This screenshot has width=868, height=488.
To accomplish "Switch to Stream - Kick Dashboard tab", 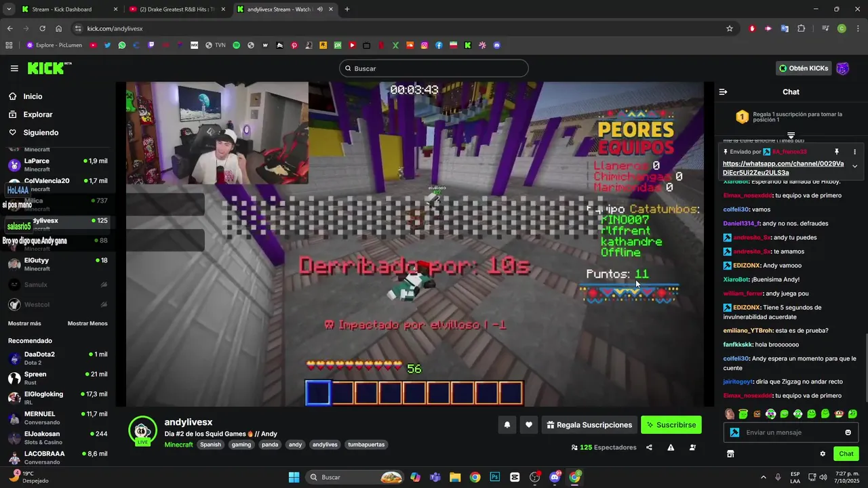I will 69,9.
